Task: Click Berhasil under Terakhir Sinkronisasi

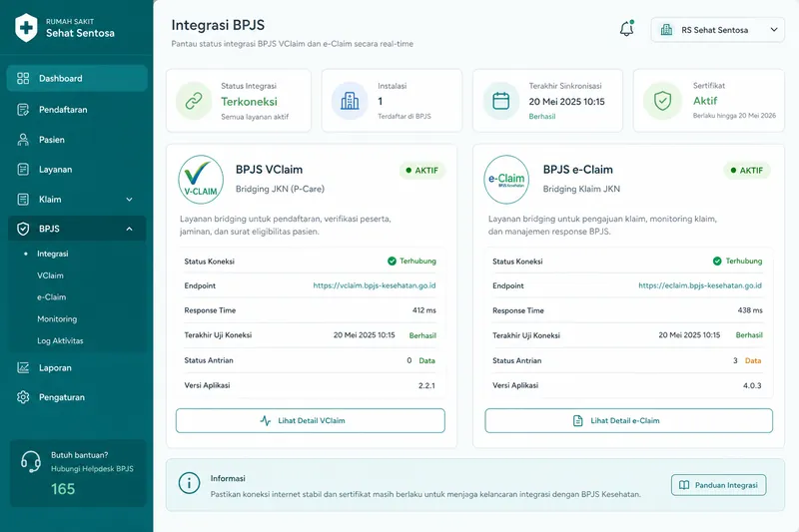Action: pyautogui.click(x=542, y=116)
